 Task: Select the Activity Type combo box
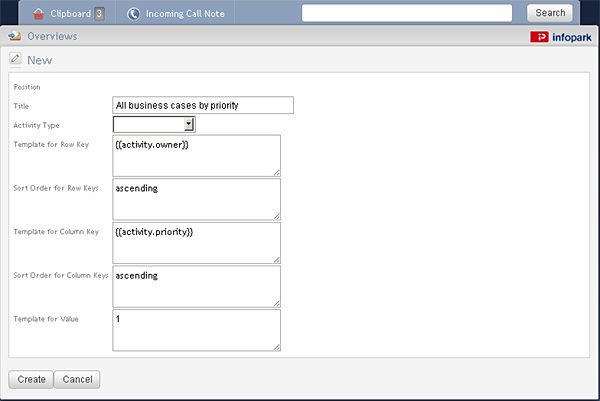point(154,124)
